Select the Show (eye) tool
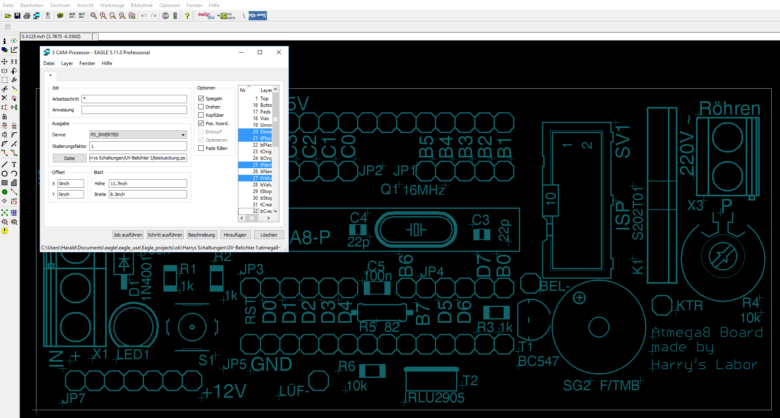The height and width of the screenshot is (418, 780). [14, 41]
